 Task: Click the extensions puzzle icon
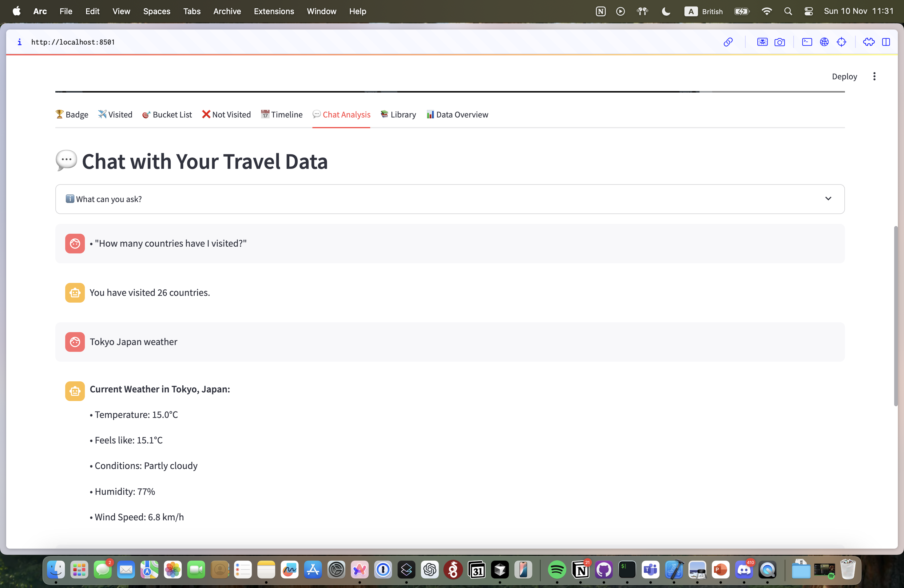coord(868,42)
